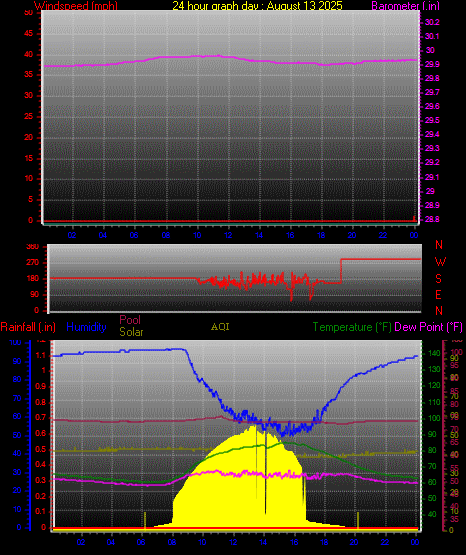Select barometer axis value 30.2
The height and width of the screenshot is (555, 466).
click(x=432, y=22)
